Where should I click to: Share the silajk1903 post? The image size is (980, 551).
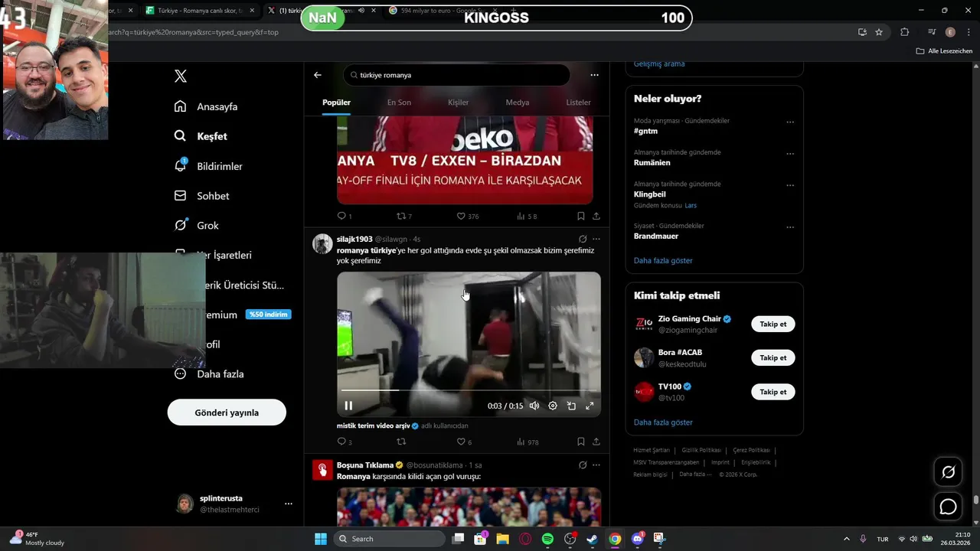596,442
